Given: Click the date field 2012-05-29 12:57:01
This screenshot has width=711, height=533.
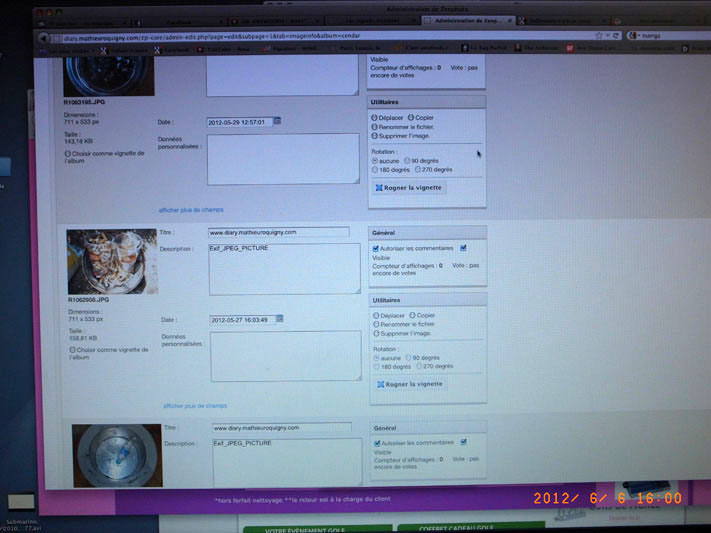Looking at the screenshot, I should click(240, 122).
